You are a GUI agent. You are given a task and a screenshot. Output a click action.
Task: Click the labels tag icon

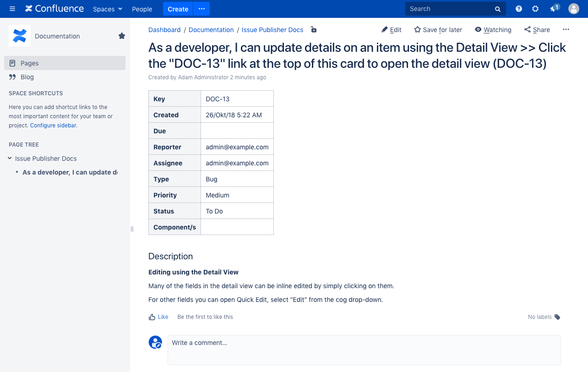point(557,317)
